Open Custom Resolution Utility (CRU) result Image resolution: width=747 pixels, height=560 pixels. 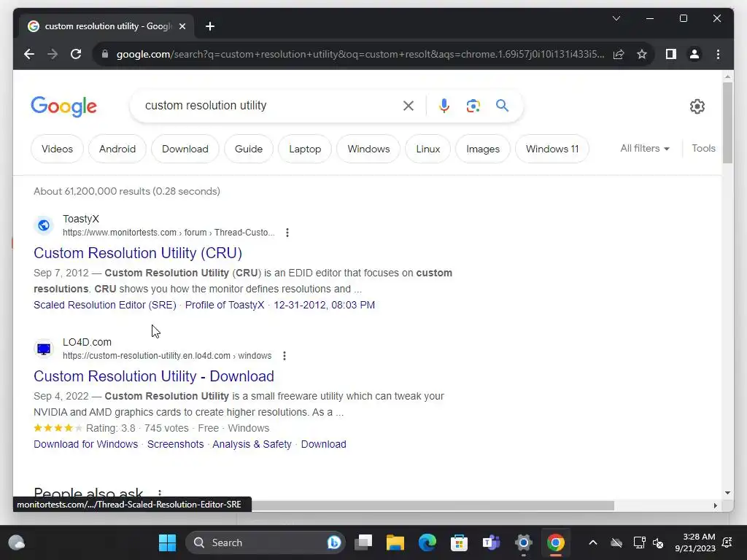138,253
